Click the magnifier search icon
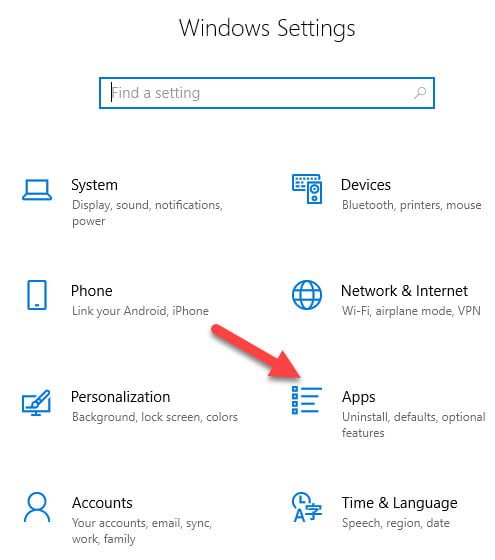 pos(420,93)
